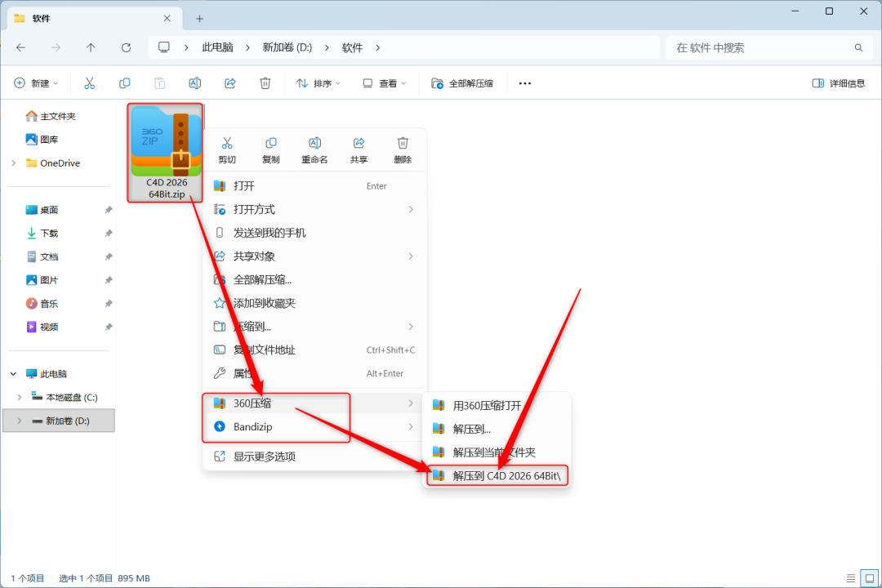Go up one folder with the up arrow

tap(91, 48)
